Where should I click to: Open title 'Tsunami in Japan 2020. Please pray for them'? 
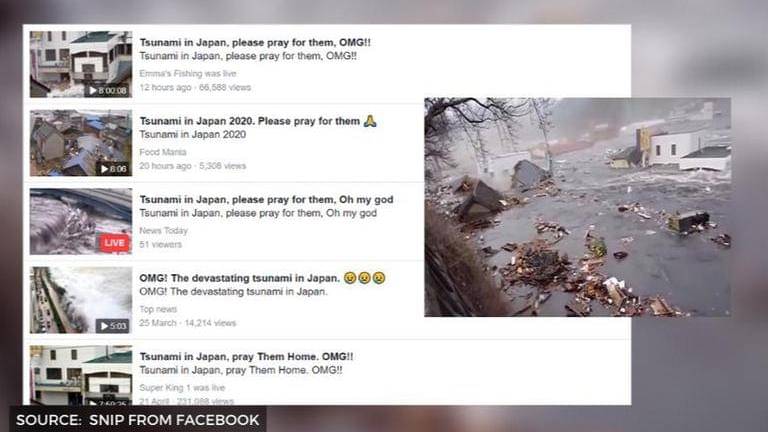tap(250, 121)
